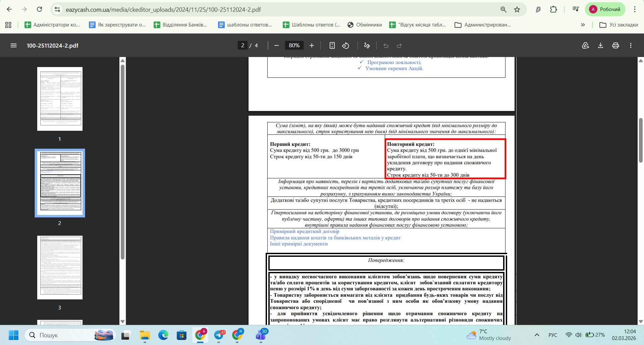Open the Програмою лояльності link
Viewport: 644px width, 345px height.
394,62
